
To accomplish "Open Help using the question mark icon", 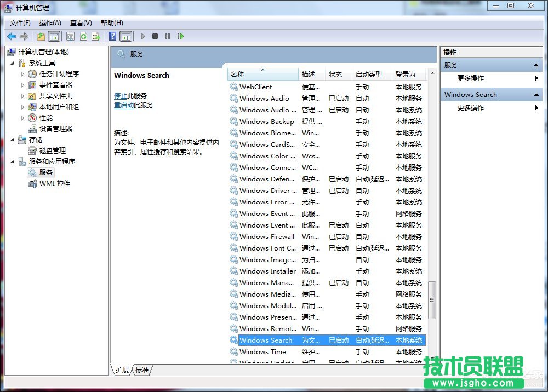I will point(112,36).
